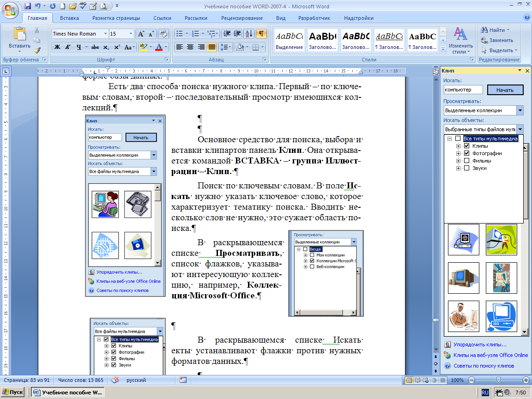Viewport: 532px width, 399px height.
Task: Collapse the 'Все типы мультимедиа' tree node
Action: pyautogui.click(x=449, y=139)
